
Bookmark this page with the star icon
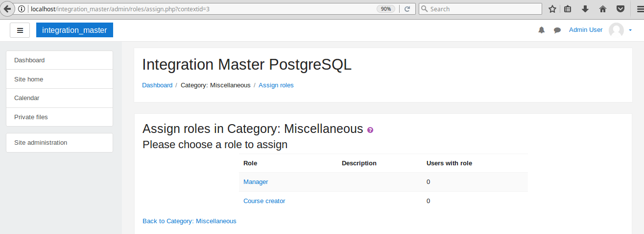click(552, 9)
